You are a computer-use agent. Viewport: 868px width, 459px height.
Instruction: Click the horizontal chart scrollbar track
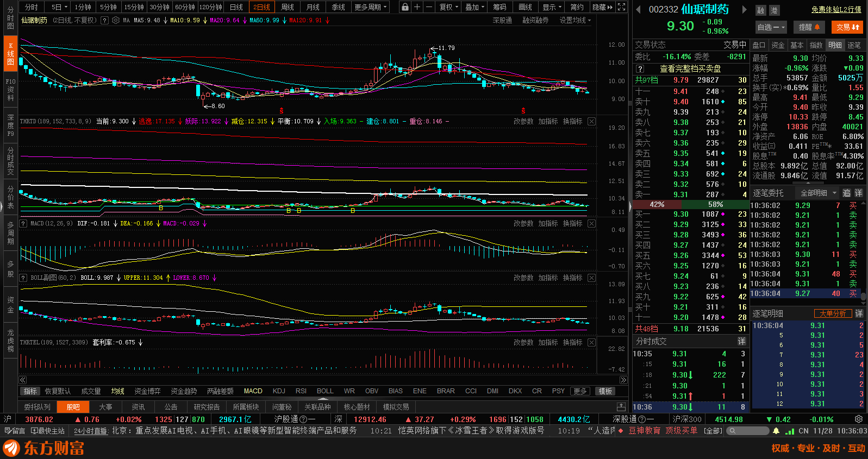[x=323, y=380]
